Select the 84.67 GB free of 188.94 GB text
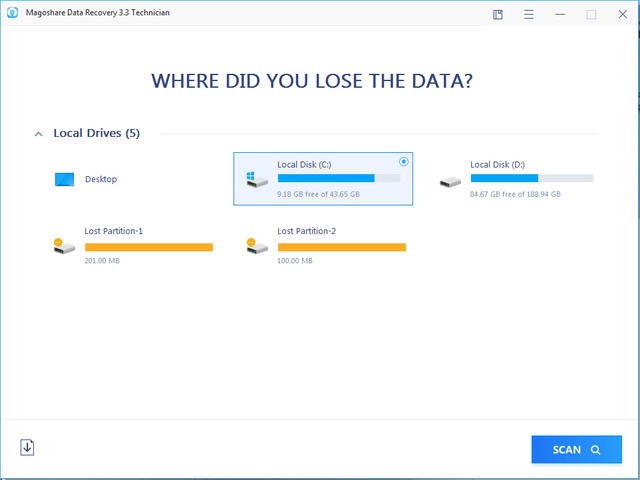The height and width of the screenshot is (480, 640). pos(515,194)
